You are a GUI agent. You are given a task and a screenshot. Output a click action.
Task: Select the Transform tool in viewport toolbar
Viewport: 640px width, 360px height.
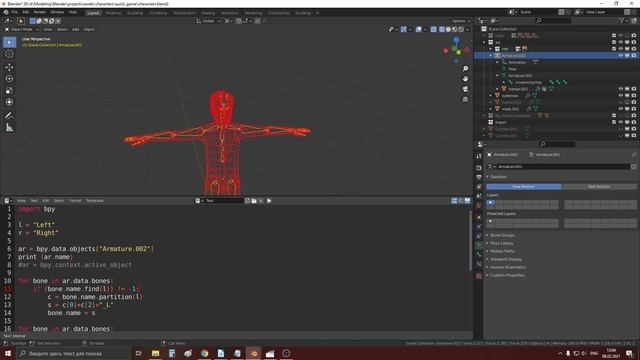point(9,102)
